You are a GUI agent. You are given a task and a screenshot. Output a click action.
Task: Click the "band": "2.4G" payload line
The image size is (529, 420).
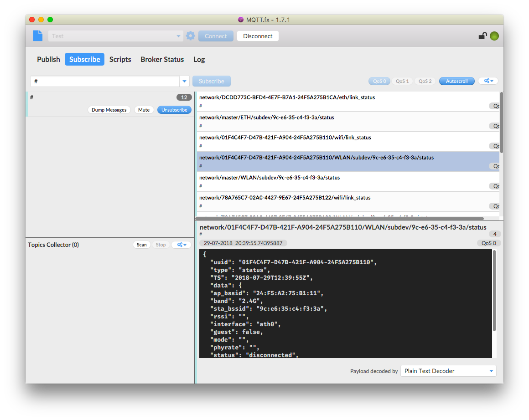click(236, 301)
